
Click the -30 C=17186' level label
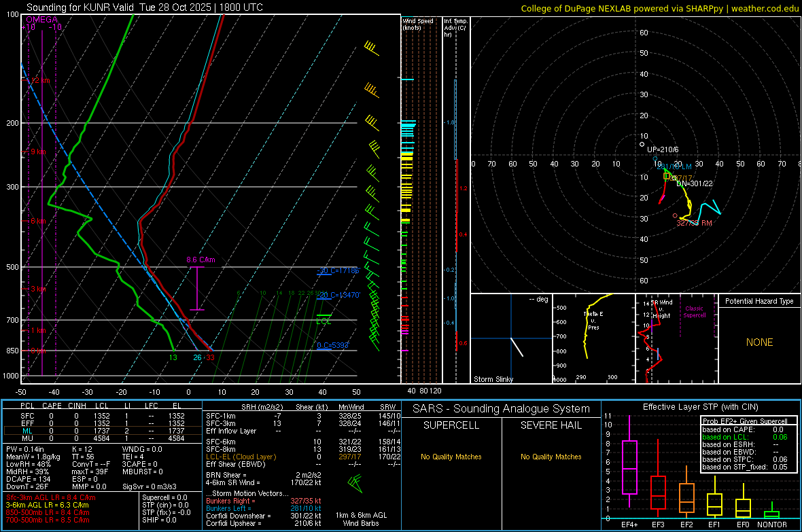[338, 270]
